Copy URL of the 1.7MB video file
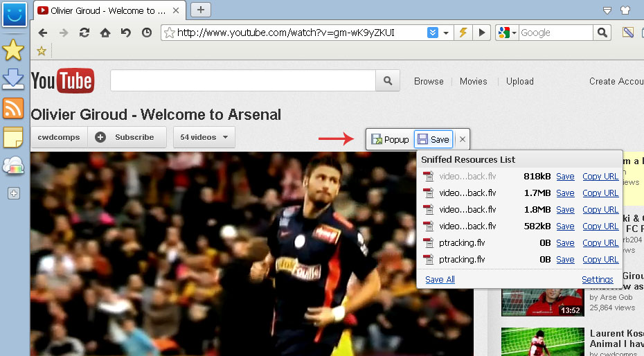This screenshot has width=644, height=356. (x=600, y=193)
